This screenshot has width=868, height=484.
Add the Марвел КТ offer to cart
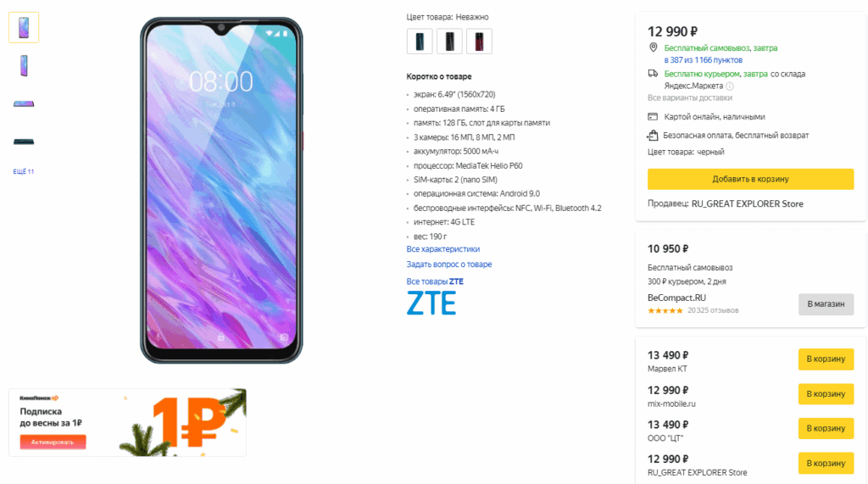826,359
